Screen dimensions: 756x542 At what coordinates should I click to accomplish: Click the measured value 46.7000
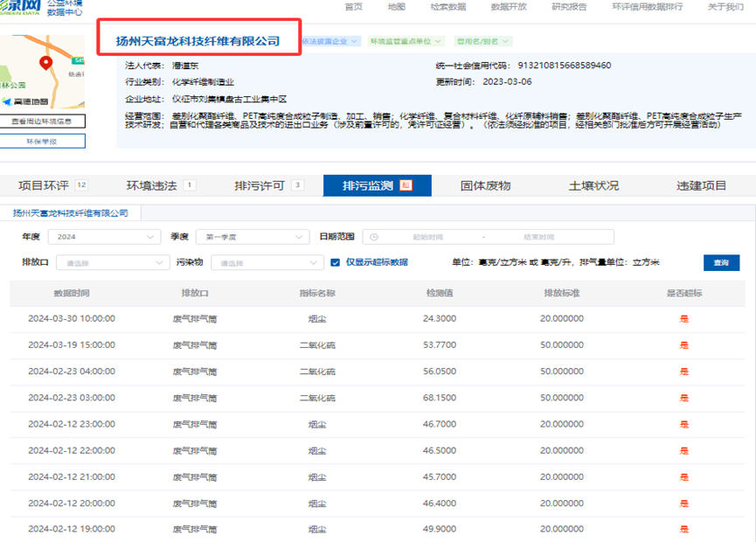[440, 424]
